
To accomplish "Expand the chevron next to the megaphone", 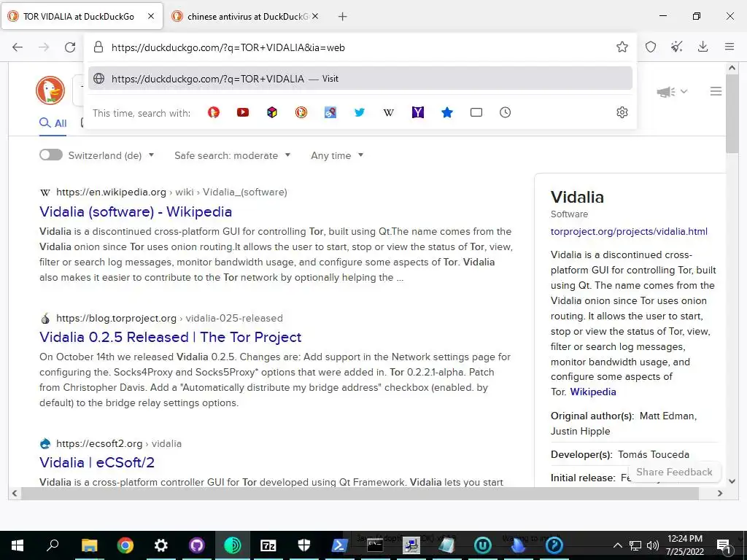I will pyautogui.click(x=684, y=91).
